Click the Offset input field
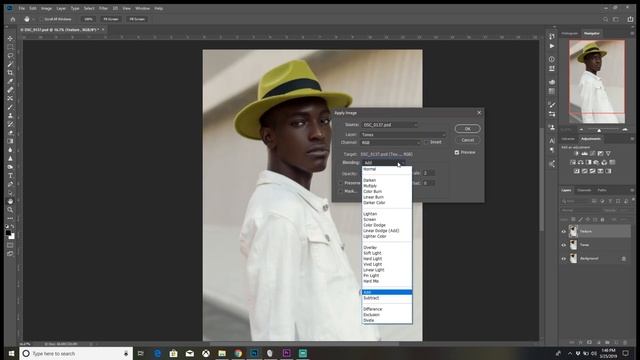The image size is (640, 360). tap(428, 183)
